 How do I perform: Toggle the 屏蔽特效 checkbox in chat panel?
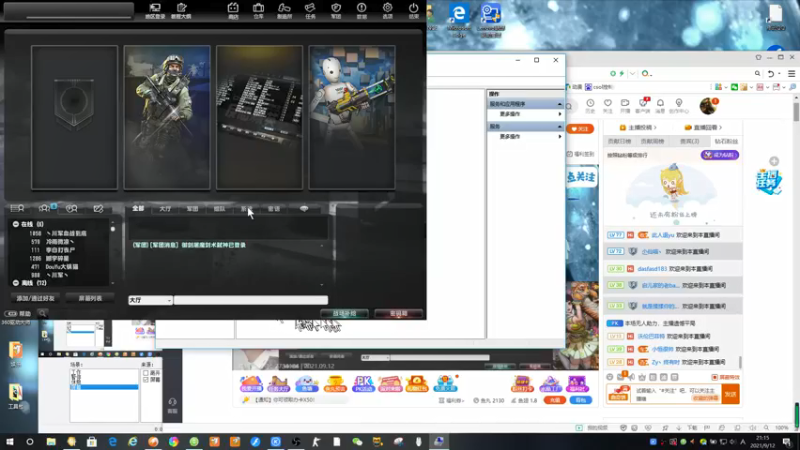(714, 377)
